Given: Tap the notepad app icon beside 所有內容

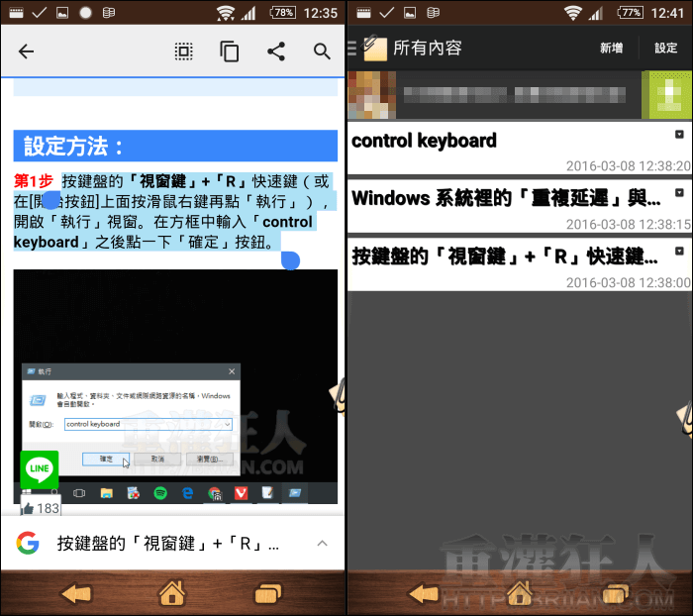Looking at the screenshot, I should pos(372,47).
